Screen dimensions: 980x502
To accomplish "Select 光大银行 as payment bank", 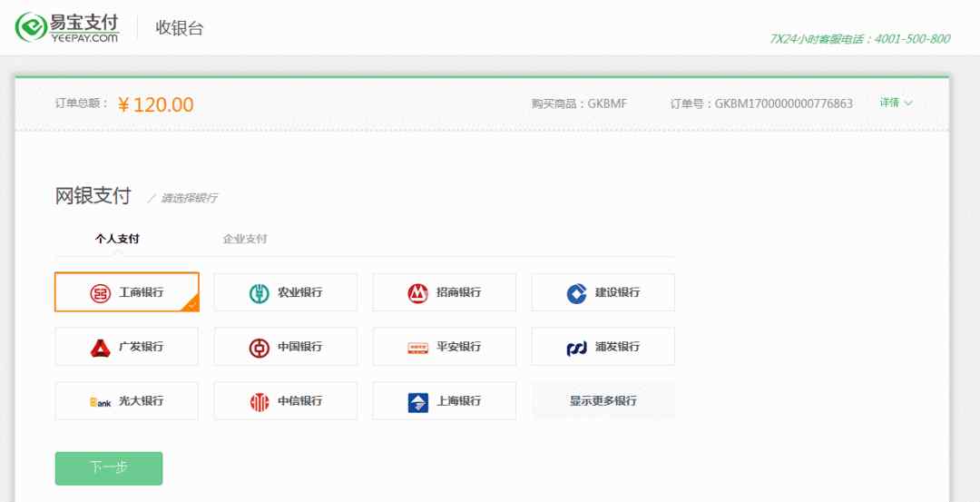I will coord(127,401).
